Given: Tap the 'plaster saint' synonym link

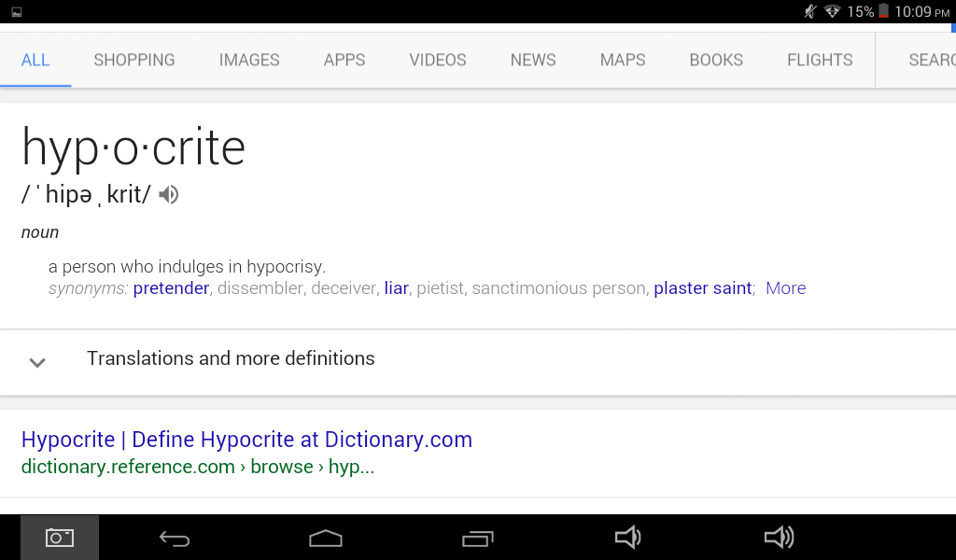Looking at the screenshot, I should tap(702, 288).
